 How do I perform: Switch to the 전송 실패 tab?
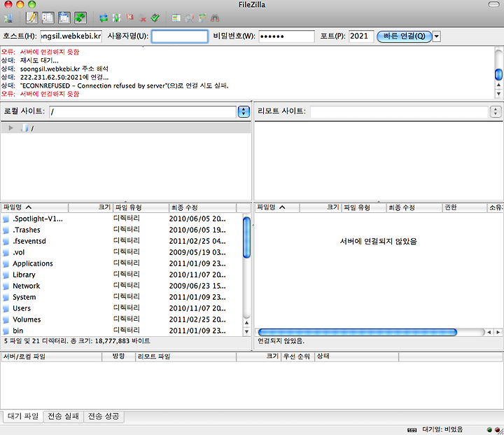point(63,416)
